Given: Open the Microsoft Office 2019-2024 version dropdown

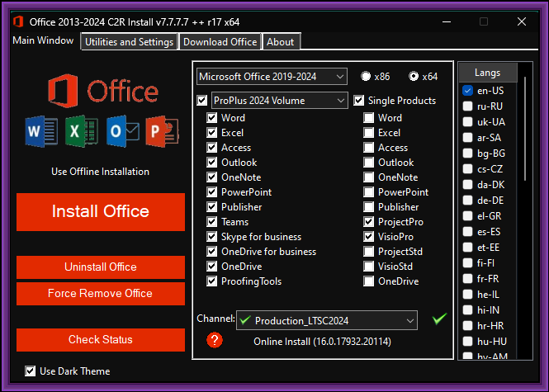Looking at the screenshot, I should [x=272, y=76].
